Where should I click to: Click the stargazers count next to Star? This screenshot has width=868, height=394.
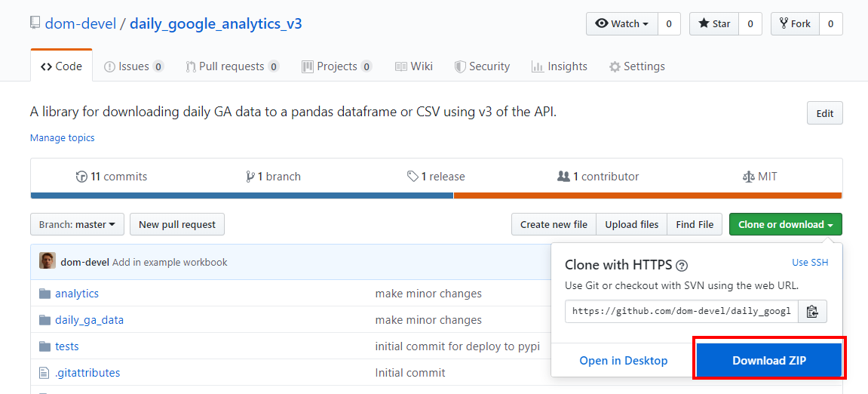click(x=750, y=24)
